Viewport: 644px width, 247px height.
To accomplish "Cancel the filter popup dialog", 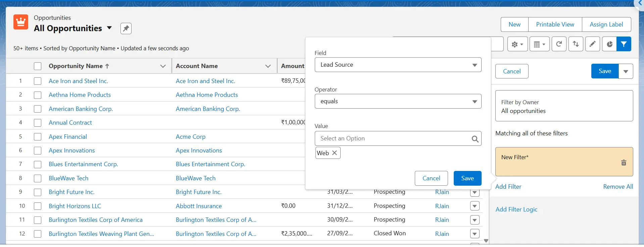I will point(431,178).
